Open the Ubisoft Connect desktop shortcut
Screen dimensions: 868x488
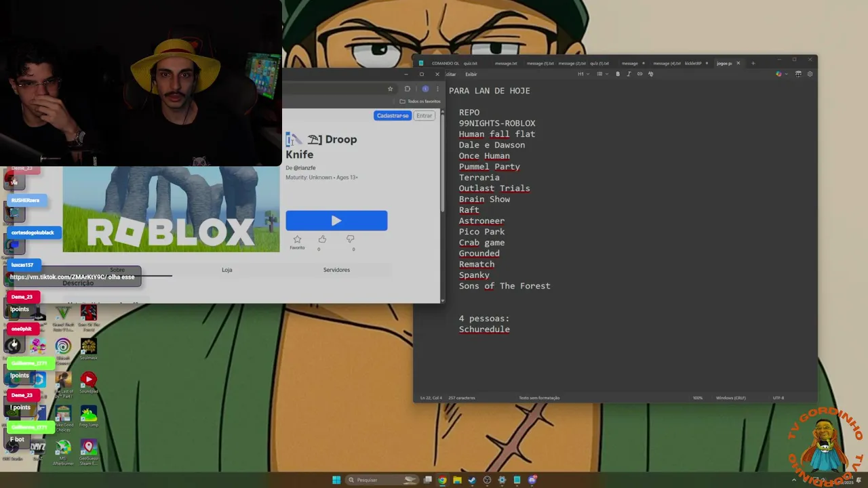click(63, 350)
